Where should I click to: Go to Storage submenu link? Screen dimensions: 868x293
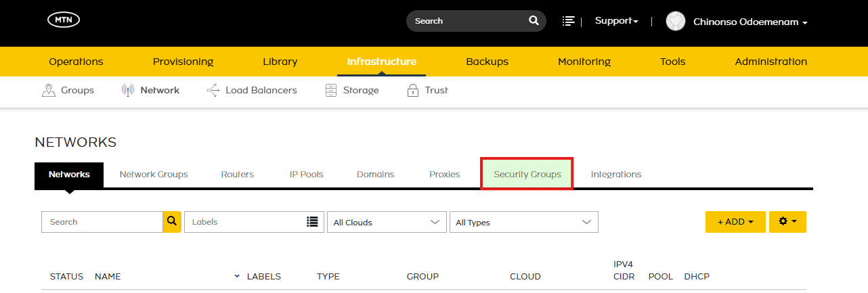(361, 90)
